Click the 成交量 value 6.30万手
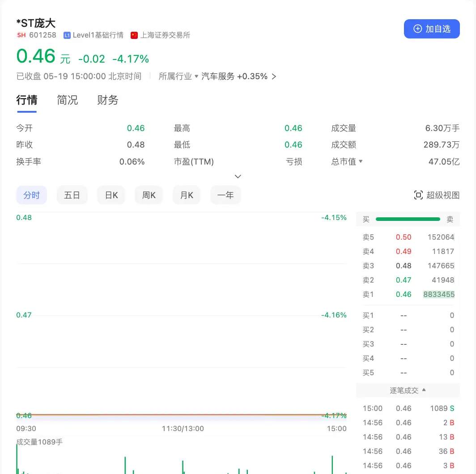The image size is (476, 474). coord(442,128)
